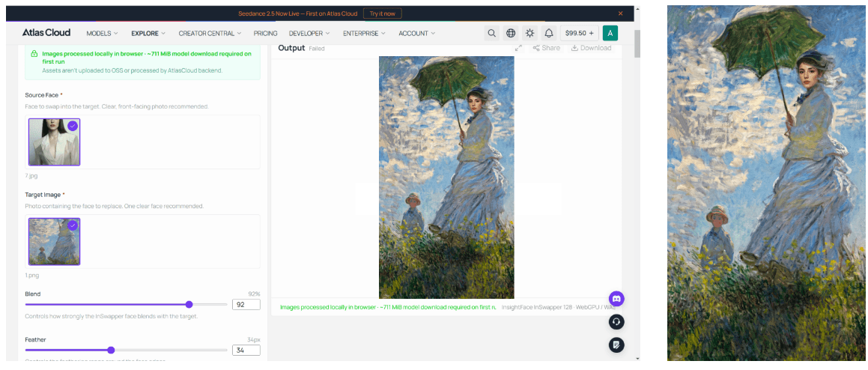Click the green lock icon in notice
Viewport: 868px width, 370px height.
(x=34, y=54)
